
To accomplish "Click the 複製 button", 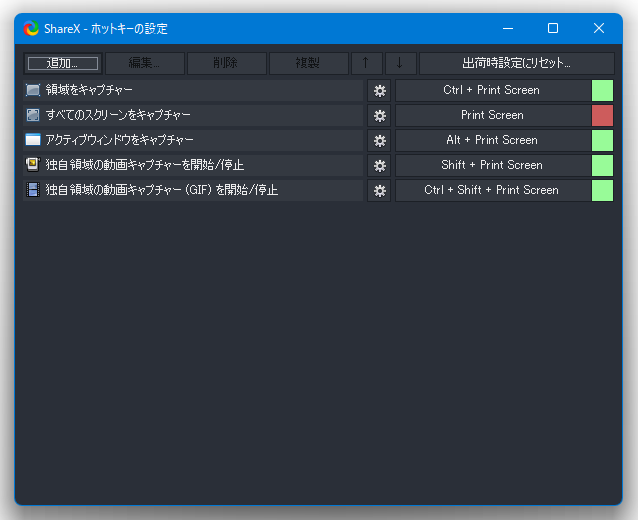I will coord(308,63).
